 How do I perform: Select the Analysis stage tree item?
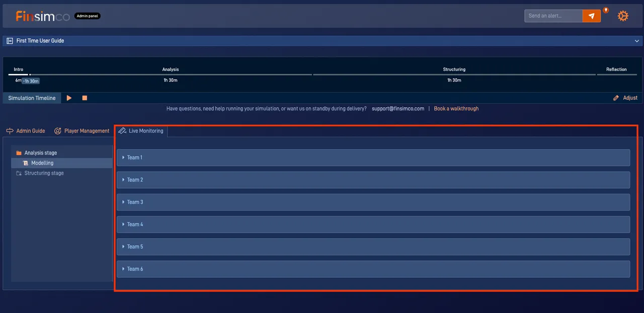[x=62, y=153]
